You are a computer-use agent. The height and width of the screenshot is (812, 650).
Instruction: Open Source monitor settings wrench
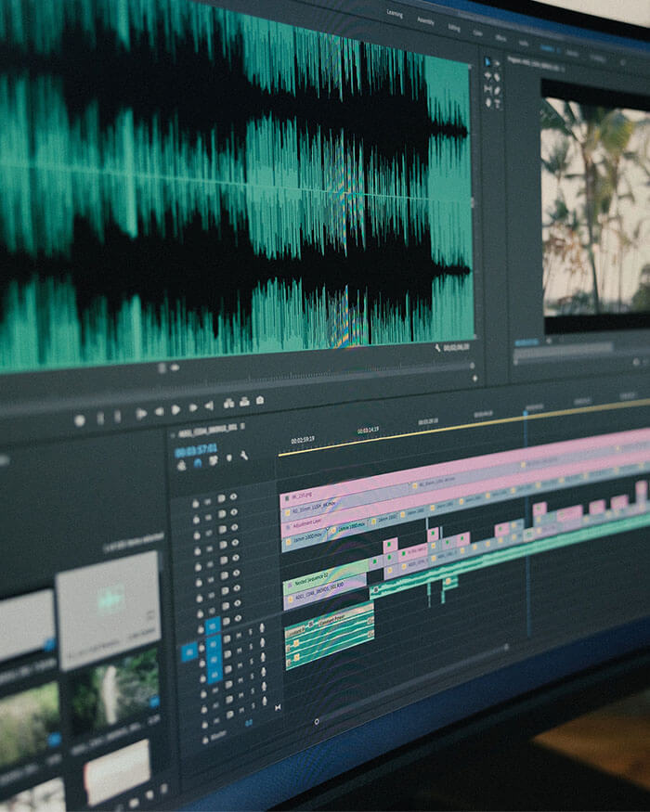437,348
